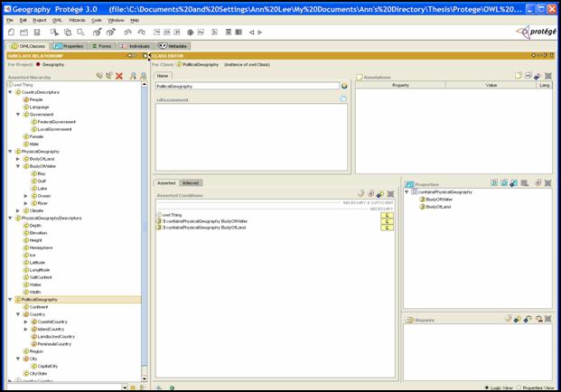
Task: Collapse the CountryDescriptors tree node
Action: [x=10, y=92]
